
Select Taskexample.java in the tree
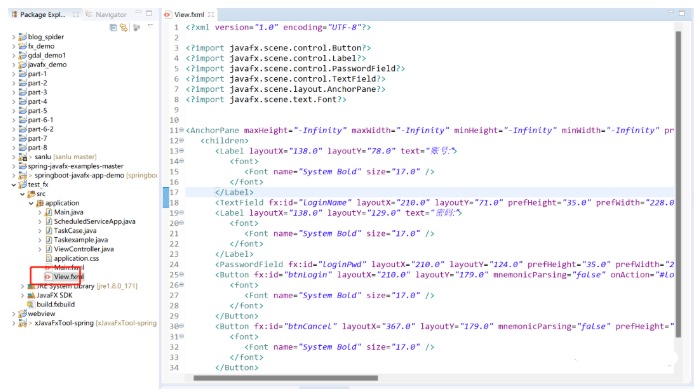tap(81, 240)
